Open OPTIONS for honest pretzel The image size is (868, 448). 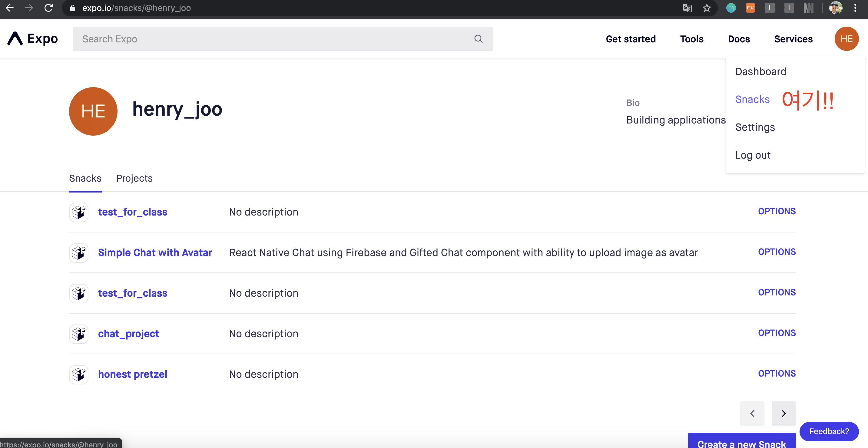pos(777,373)
